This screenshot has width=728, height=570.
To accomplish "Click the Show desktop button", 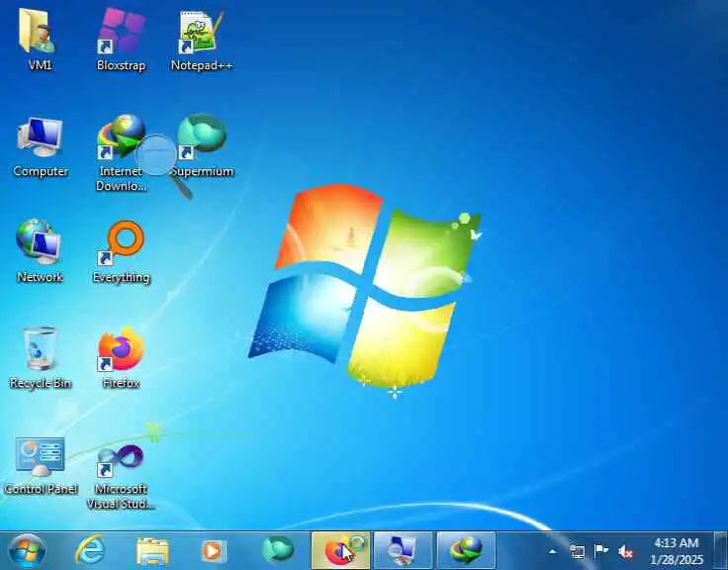I will [720, 551].
